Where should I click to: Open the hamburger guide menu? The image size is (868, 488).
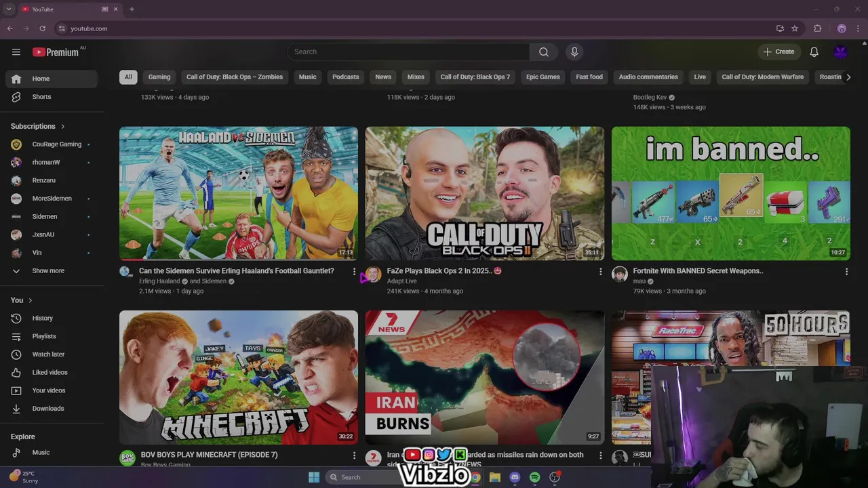(16, 52)
